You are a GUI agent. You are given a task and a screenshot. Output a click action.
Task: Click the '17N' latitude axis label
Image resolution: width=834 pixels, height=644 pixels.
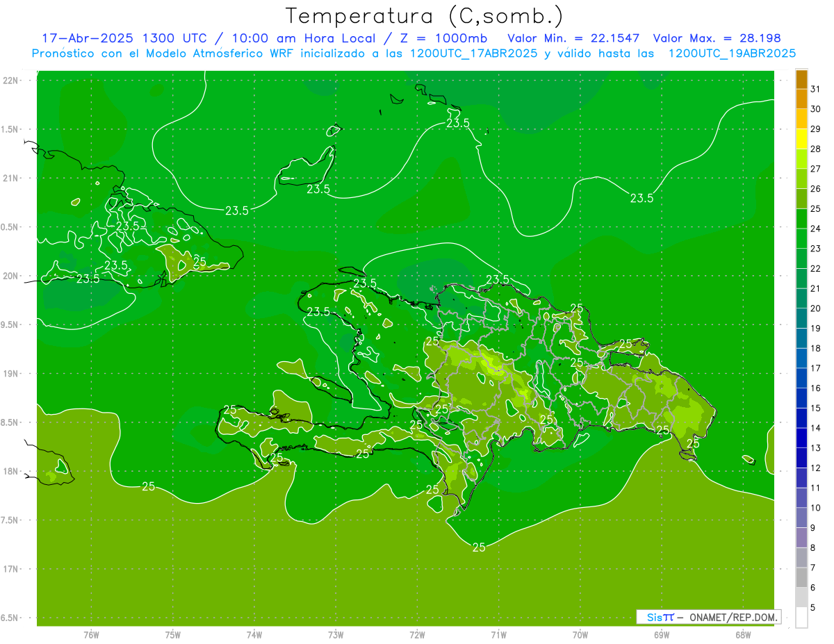[x=9, y=569]
